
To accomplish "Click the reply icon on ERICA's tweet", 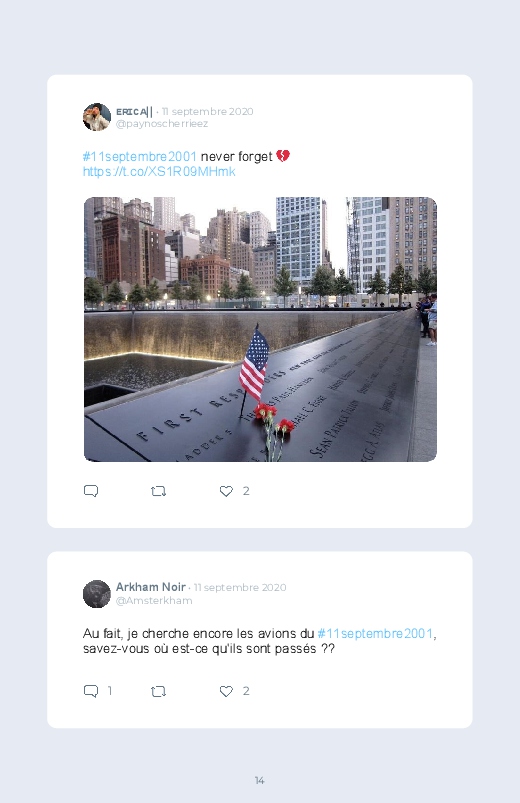I will click(91, 491).
